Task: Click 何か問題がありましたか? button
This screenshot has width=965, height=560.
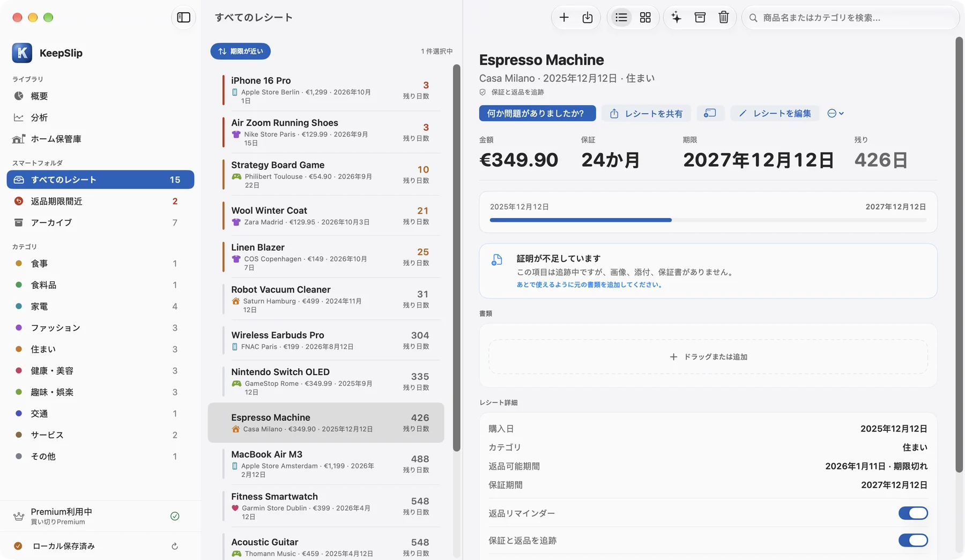Action: click(537, 113)
